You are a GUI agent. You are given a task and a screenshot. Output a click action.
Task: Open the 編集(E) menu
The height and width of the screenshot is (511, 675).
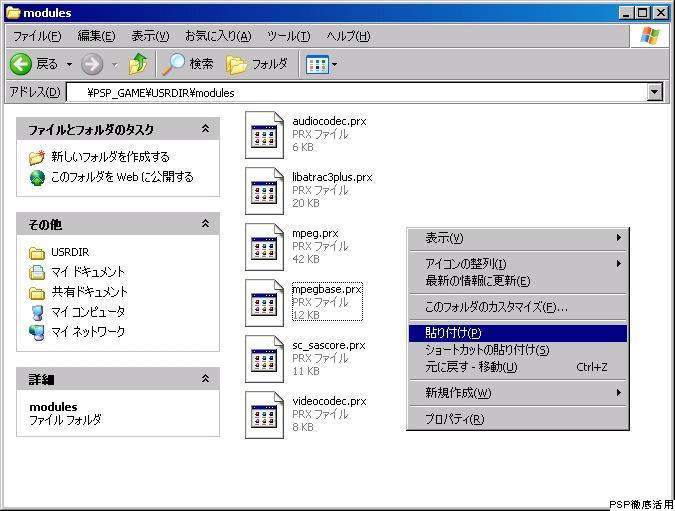coord(96,36)
